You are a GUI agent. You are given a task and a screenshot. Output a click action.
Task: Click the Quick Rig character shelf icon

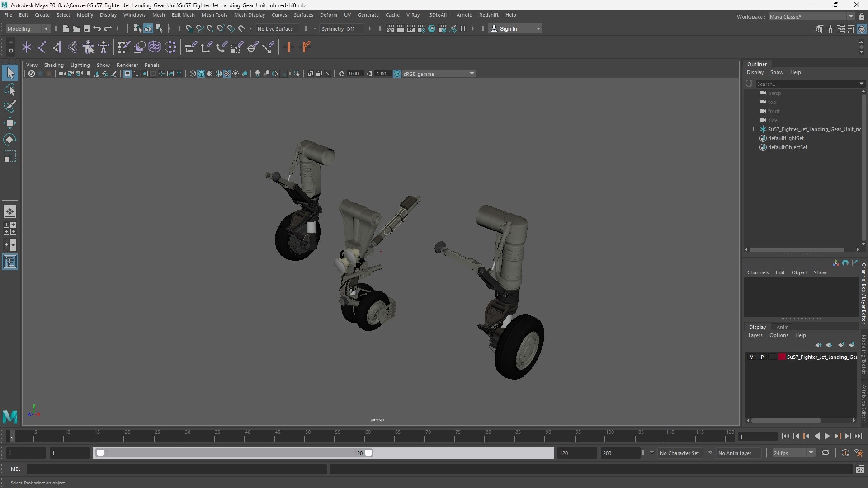88,47
